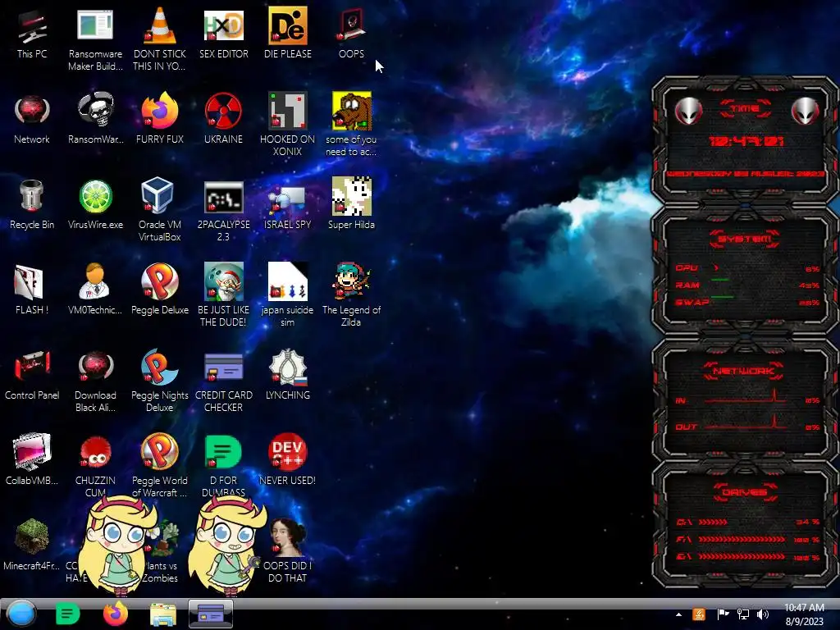Select the OOPS DID I DO THAT portrait icon

click(x=288, y=537)
